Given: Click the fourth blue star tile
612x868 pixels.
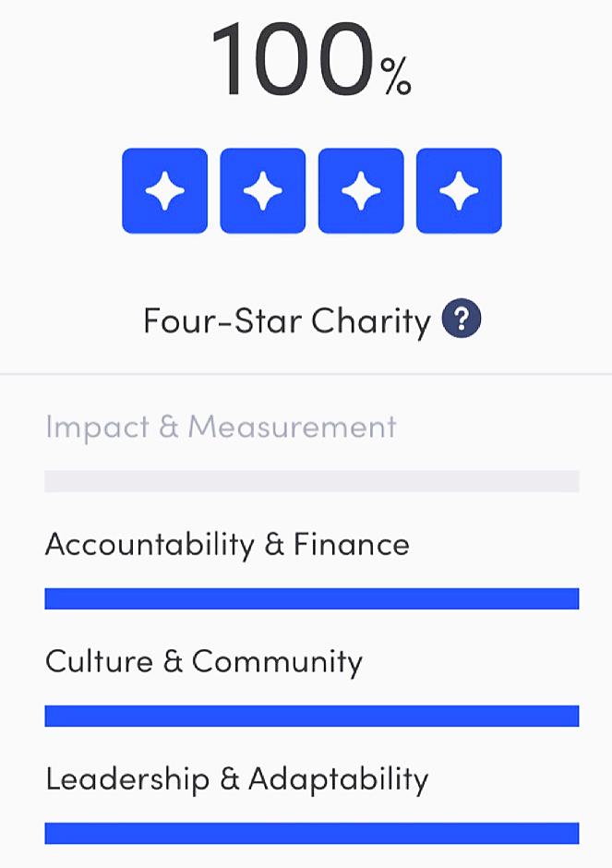Looking at the screenshot, I should pos(459,190).
